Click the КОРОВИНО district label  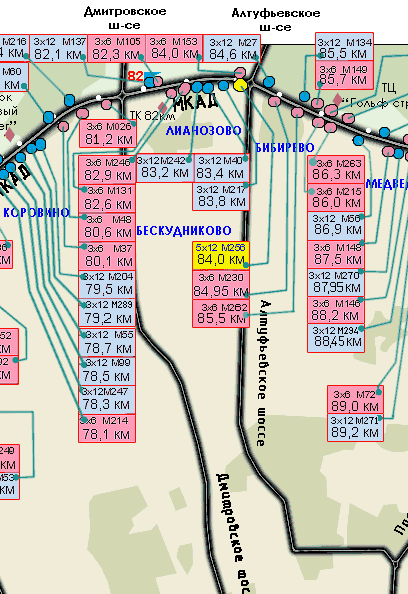click(x=36, y=213)
